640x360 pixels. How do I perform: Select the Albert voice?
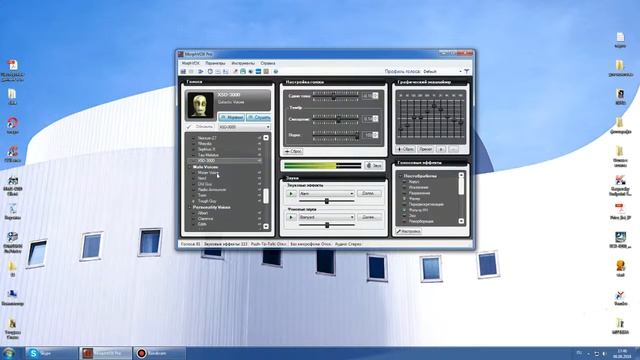pos(203,213)
